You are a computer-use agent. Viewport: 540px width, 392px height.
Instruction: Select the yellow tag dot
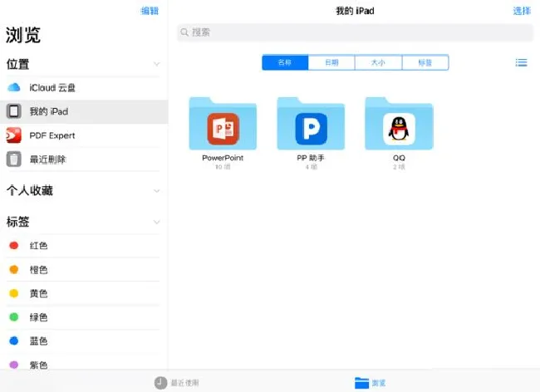pos(14,293)
